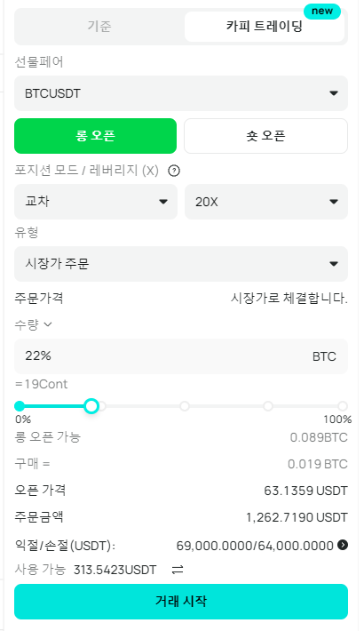Click the leverage help question mark icon
The height and width of the screenshot is (631, 364).
(174, 171)
